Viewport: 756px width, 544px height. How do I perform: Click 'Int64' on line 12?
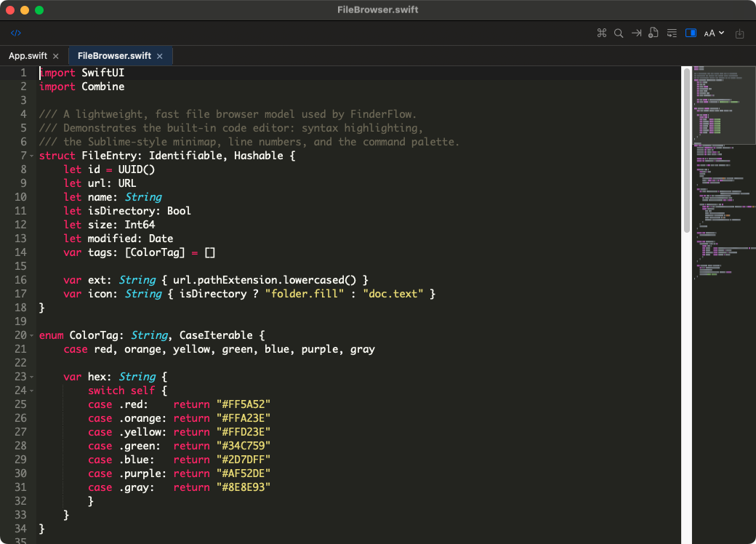(x=140, y=225)
